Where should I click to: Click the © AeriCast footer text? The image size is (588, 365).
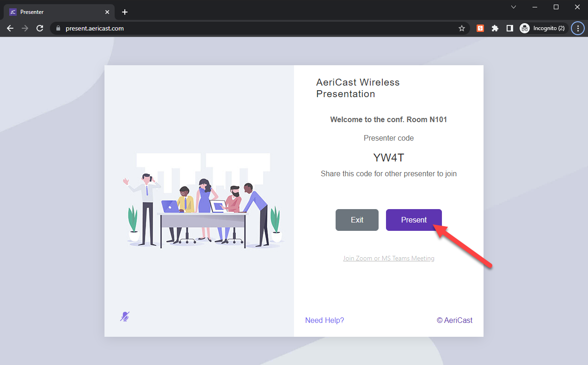coord(454,320)
